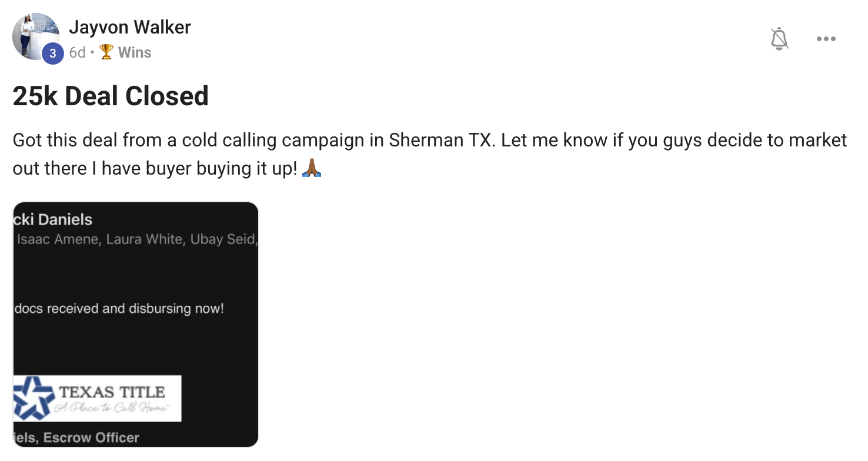Click the "cki Daniels" sender name in image
868x461 pixels.
click(x=53, y=220)
